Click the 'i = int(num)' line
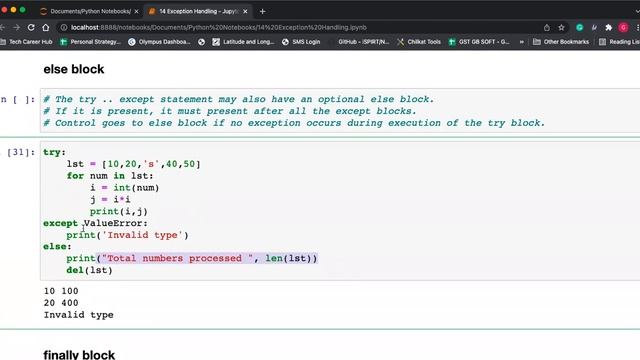Screen dimensions: 640x360 point(124,188)
